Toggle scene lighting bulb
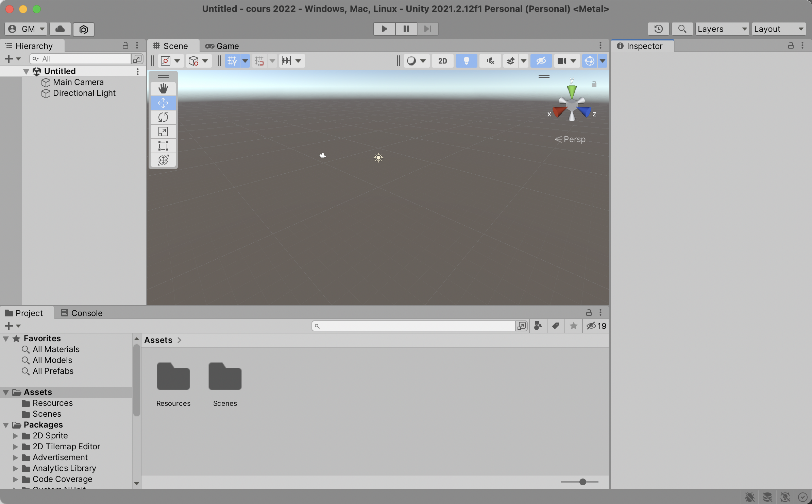 [466, 61]
